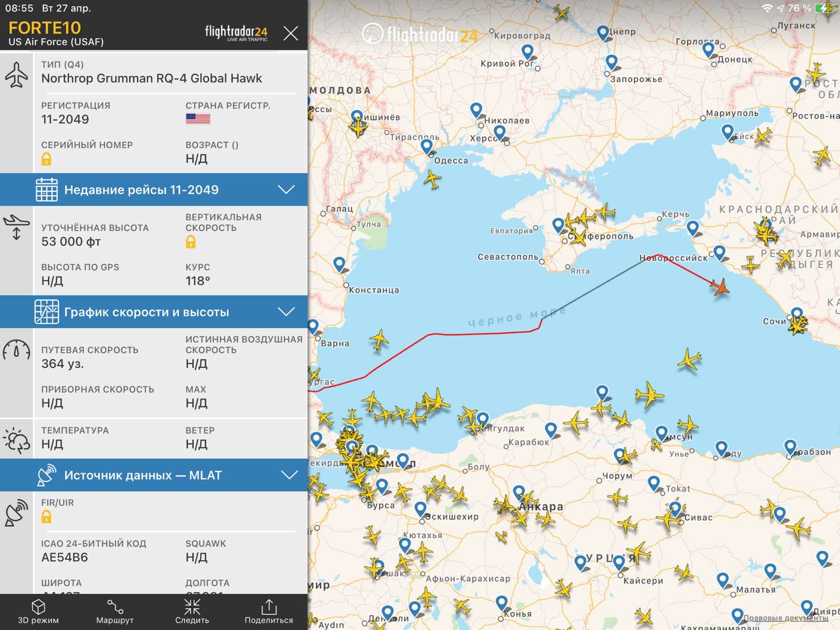This screenshot has height=630, width=840.
Task: Expand the data source MLAT section
Action: tap(154, 475)
